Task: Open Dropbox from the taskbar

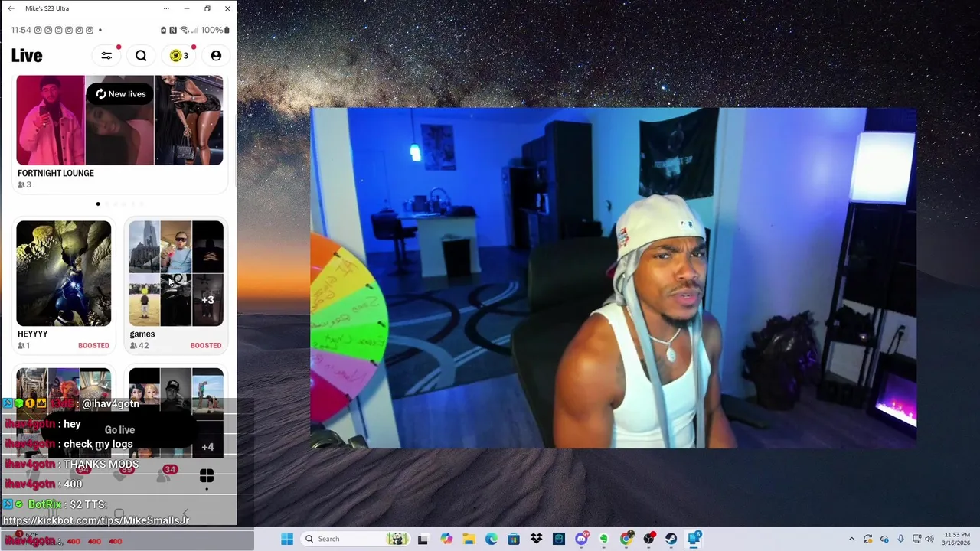Action: tap(536, 539)
